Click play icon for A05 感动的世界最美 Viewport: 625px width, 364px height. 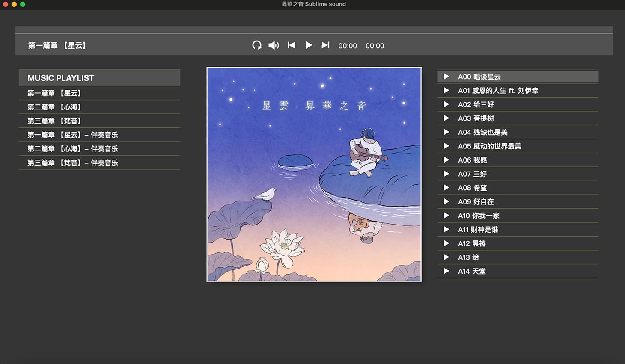click(446, 146)
